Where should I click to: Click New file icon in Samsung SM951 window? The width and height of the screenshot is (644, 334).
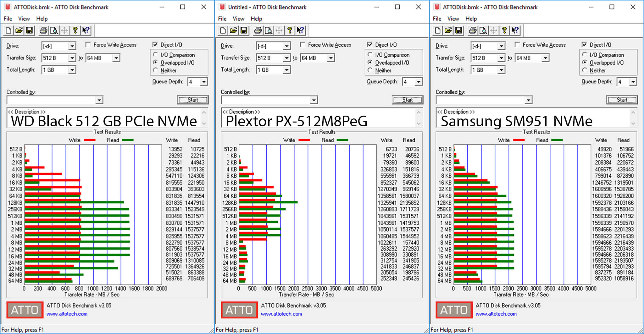[438, 30]
